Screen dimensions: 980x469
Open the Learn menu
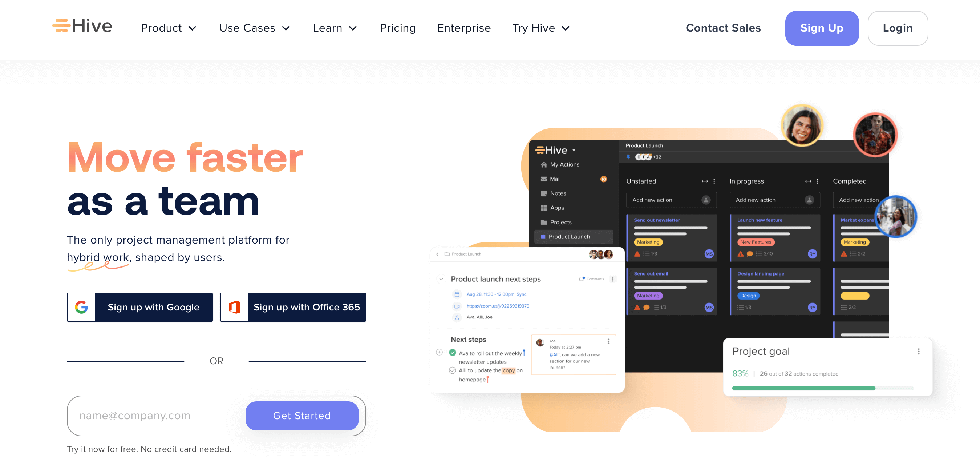pos(336,28)
